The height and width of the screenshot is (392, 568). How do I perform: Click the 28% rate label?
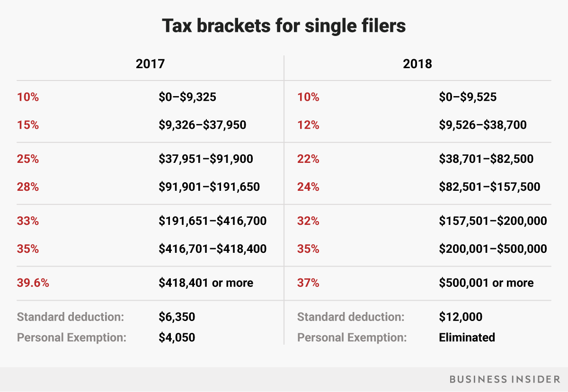28,187
